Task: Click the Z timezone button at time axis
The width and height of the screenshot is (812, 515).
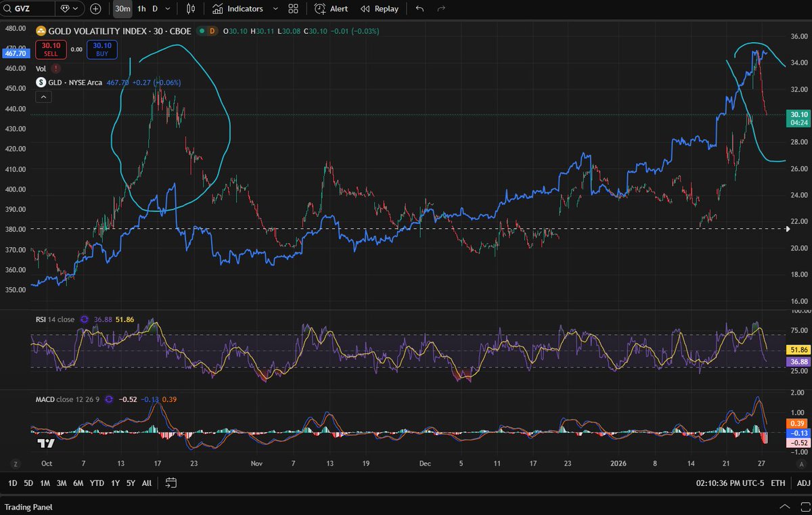Action: [14, 464]
